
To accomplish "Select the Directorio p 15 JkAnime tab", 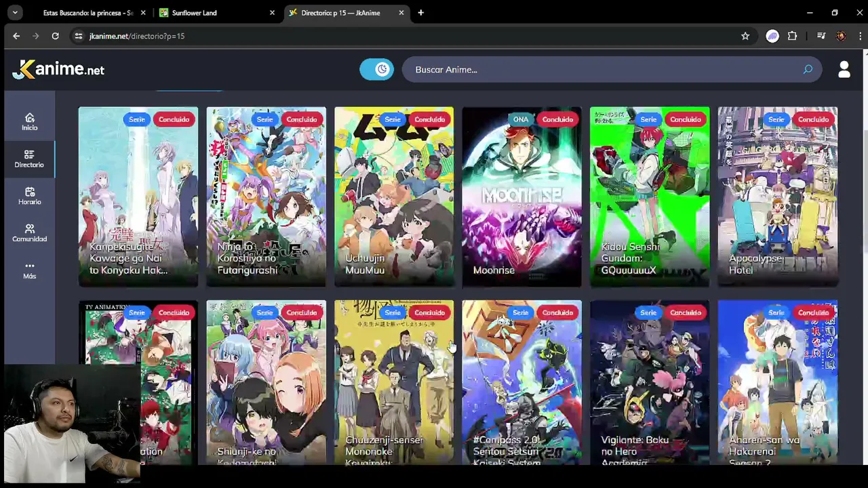I will coord(347,13).
